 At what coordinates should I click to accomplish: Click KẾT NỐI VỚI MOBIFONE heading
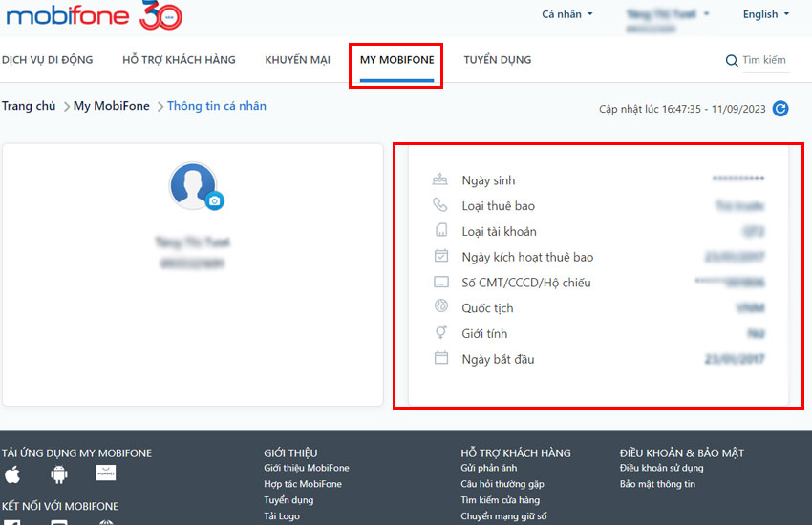click(60, 506)
